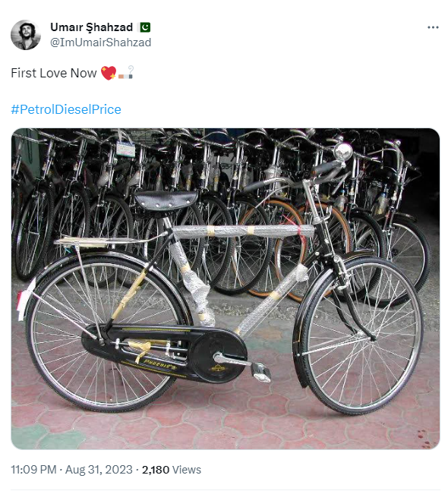Click the chrome headlamp on the handlebar

point(342,152)
